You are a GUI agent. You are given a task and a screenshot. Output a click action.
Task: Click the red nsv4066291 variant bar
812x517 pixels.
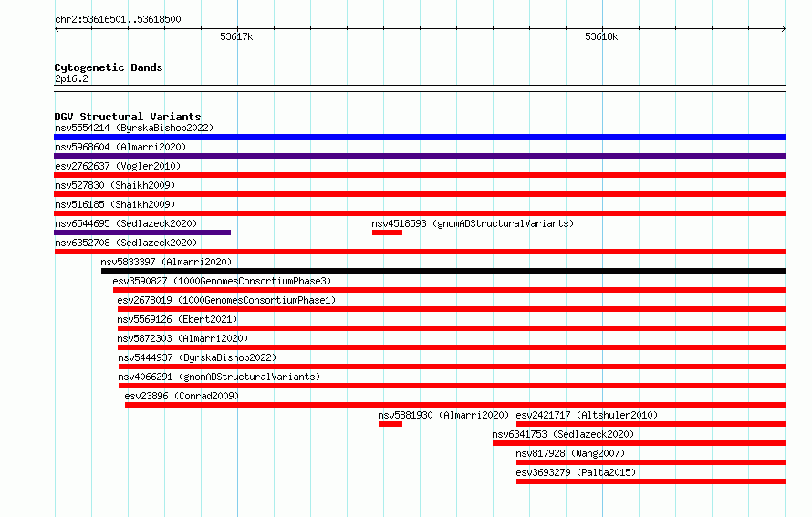(453, 386)
